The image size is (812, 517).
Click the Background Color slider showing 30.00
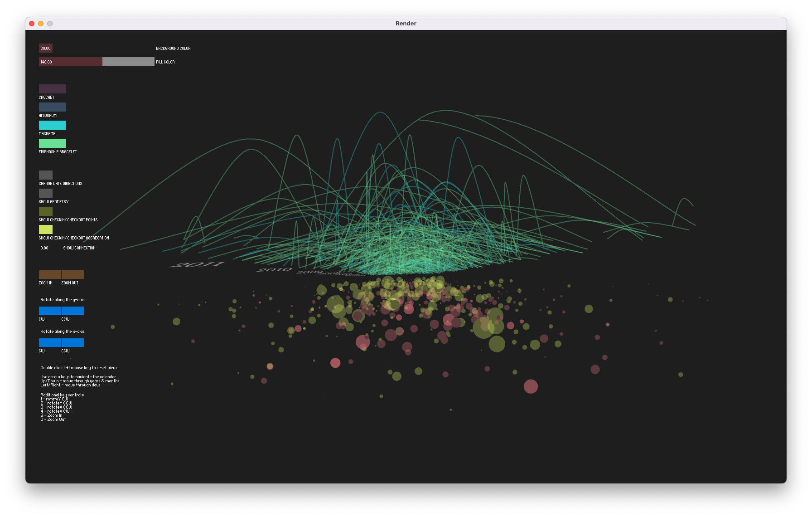46,48
